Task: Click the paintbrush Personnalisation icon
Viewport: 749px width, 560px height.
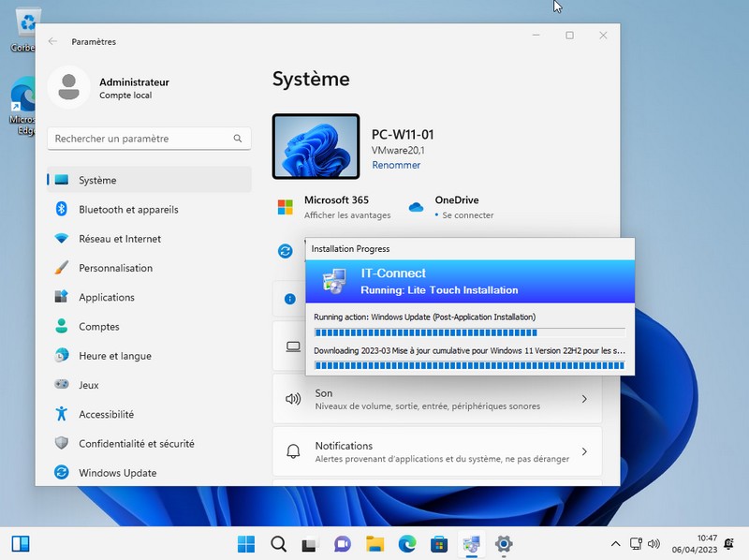Action: [x=61, y=268]
